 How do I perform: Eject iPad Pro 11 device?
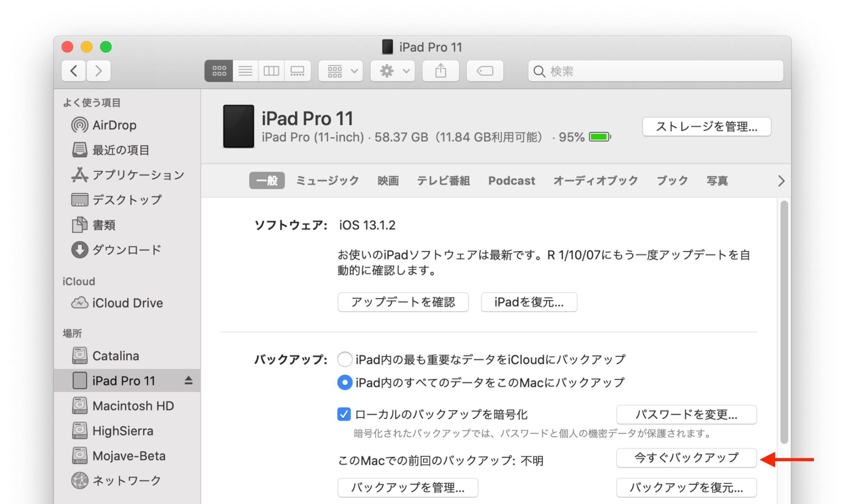pos(188,380)
